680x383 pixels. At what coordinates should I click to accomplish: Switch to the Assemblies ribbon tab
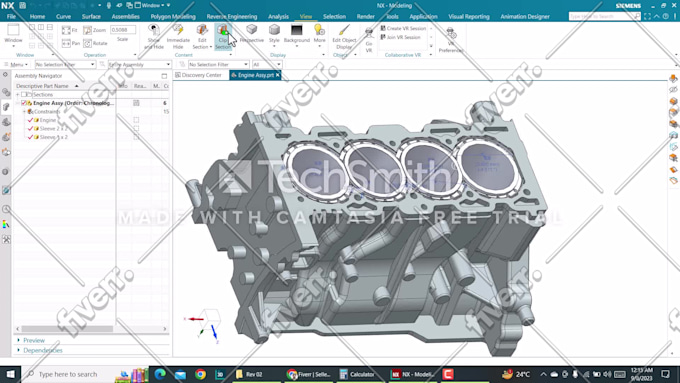click(x=125, y=16)
